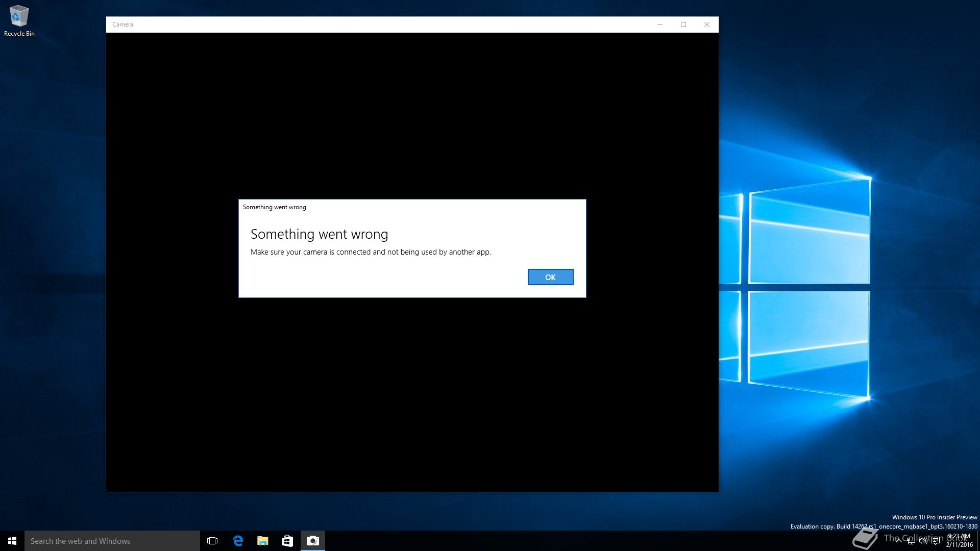The height and width of the screenshot is (551, 980).
Task: Close the Camera window
Action: pyautogui.click(x=707, y=24)
